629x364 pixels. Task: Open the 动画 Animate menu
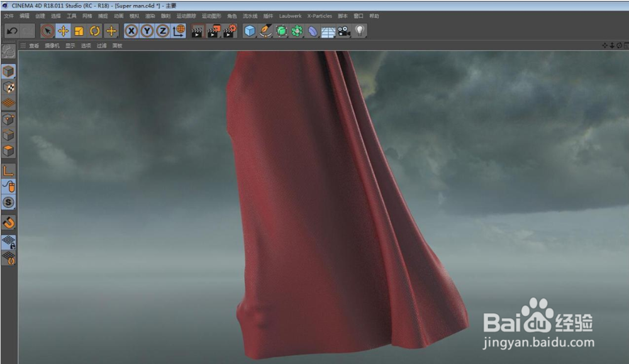119,16
